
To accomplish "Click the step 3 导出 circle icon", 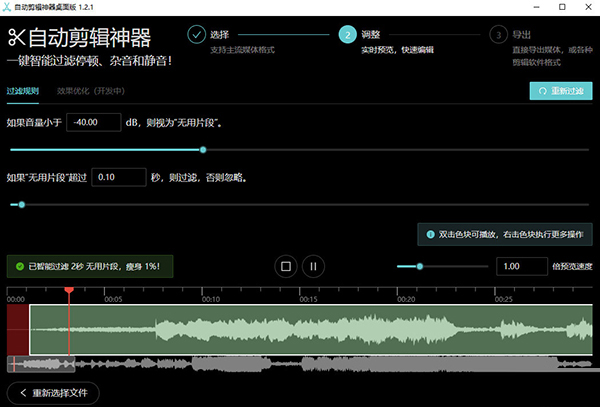I will (x=498, y=35).
